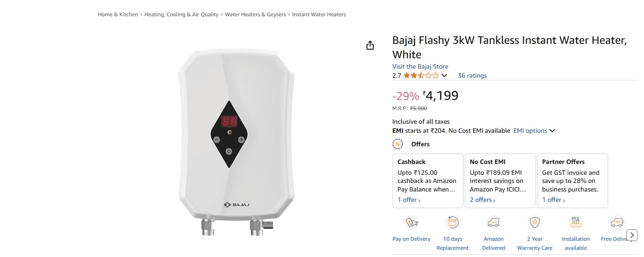Click the Installation available icon

pyautogui.click(x=576, y=223)
